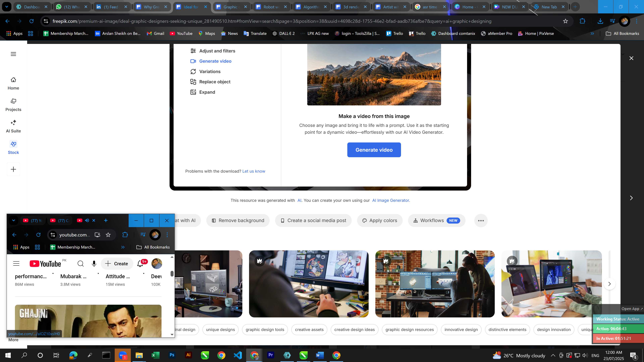Choose the Variations option

pyautogui.click(x=205, y=72)
